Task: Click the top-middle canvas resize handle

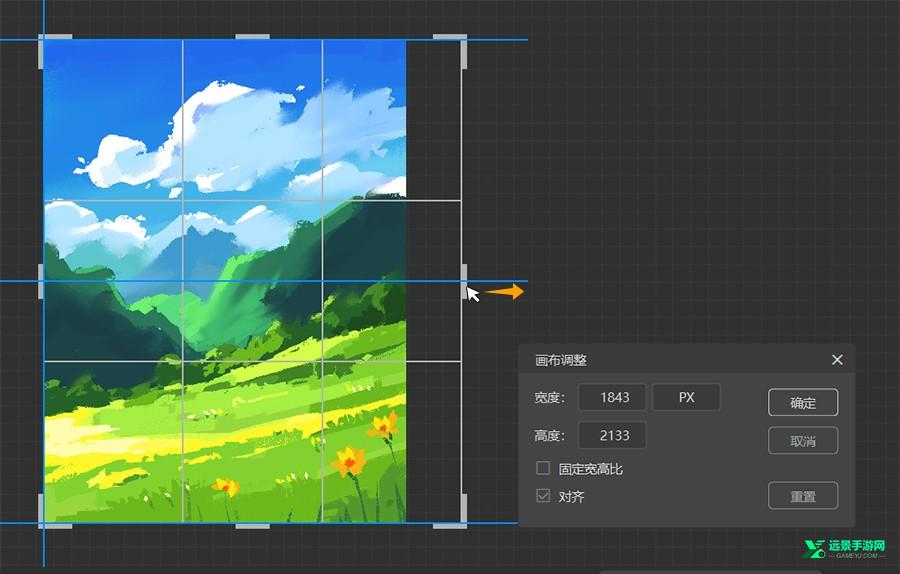Action: coord(253,37)
